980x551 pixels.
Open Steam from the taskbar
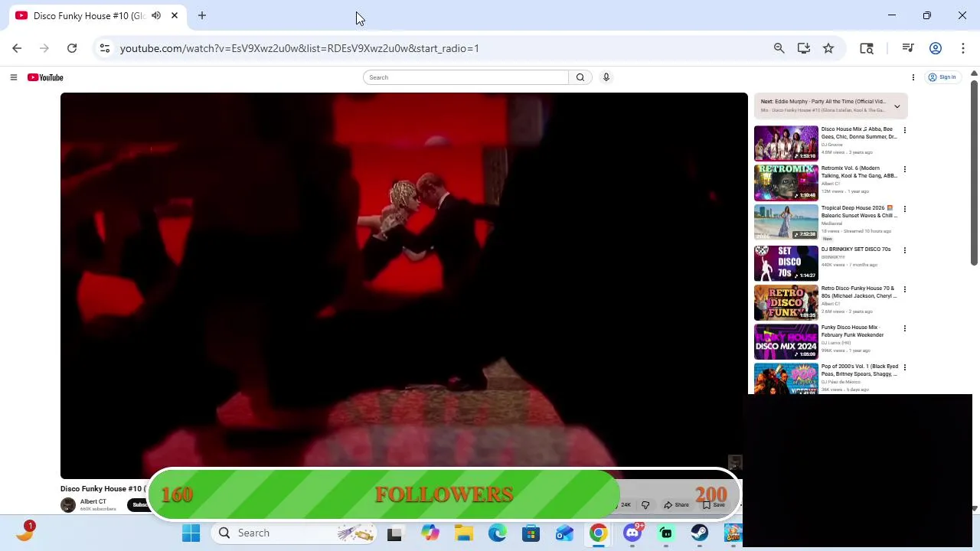700,533
